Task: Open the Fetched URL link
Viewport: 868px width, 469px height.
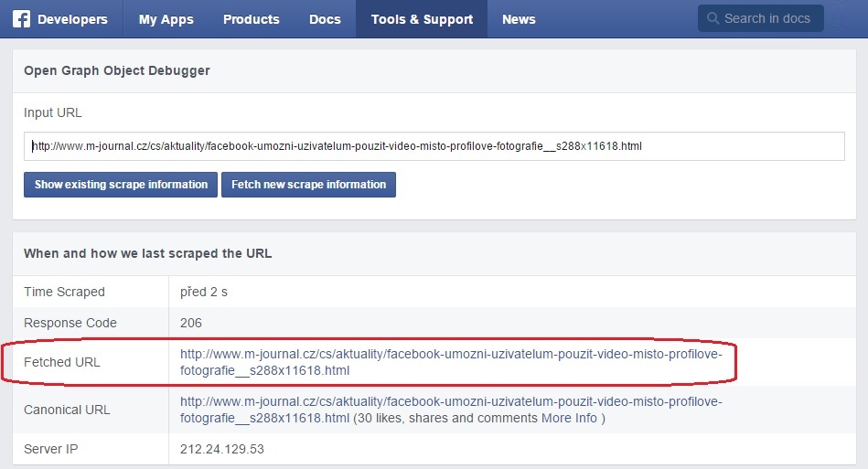Action: [451, 362]
